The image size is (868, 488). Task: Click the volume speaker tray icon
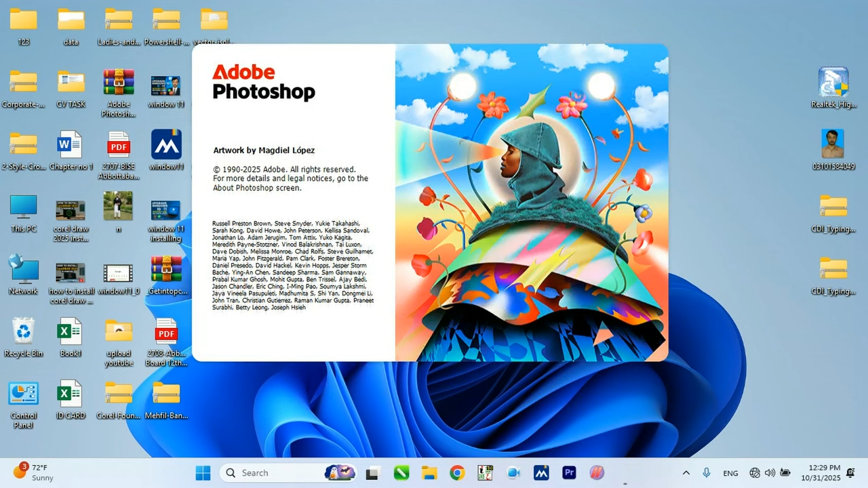[770, 473]
